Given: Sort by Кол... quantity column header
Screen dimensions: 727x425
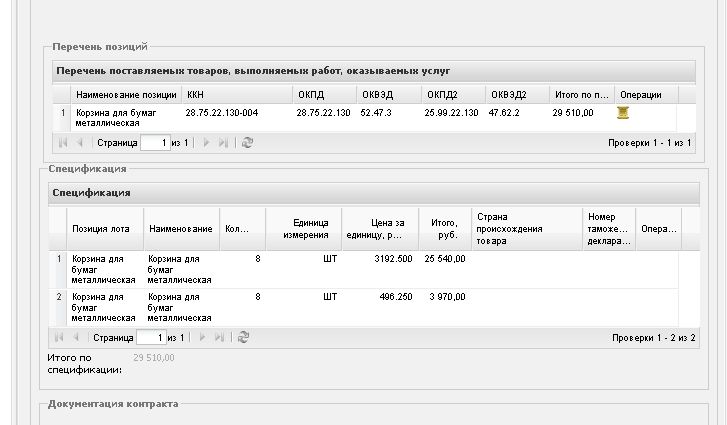Looking at the screenshot, I should (x=242, y=229).
